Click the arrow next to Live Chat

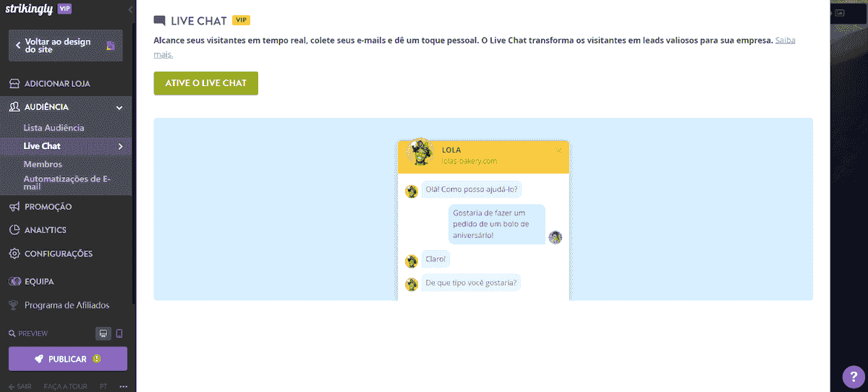(120, 146)
